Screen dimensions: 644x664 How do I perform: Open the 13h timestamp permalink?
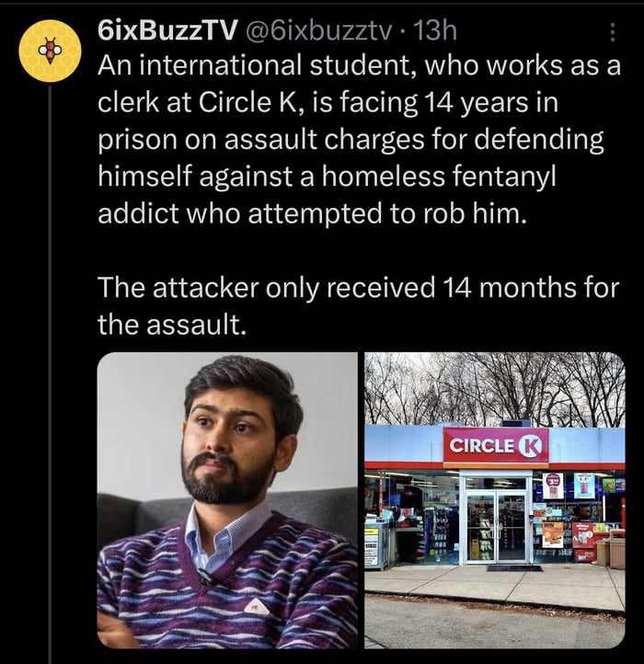click(435, 31)
